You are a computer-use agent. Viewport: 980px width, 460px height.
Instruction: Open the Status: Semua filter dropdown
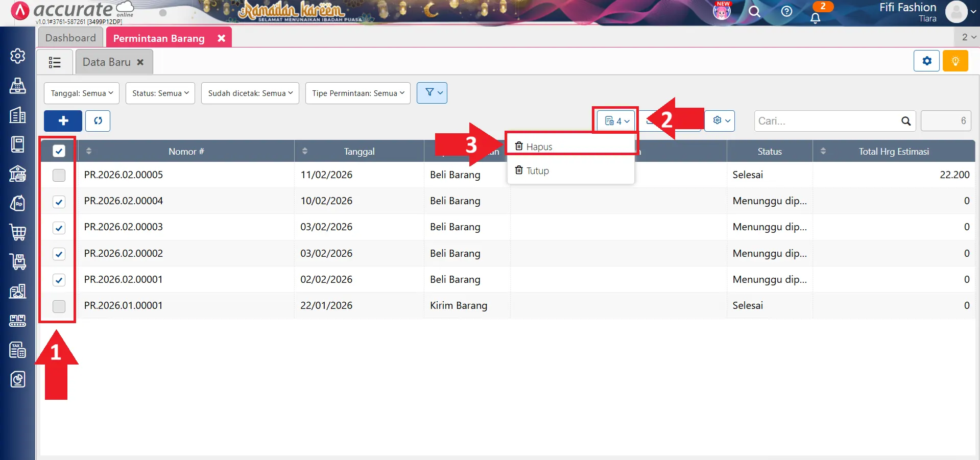click(160, 93)
